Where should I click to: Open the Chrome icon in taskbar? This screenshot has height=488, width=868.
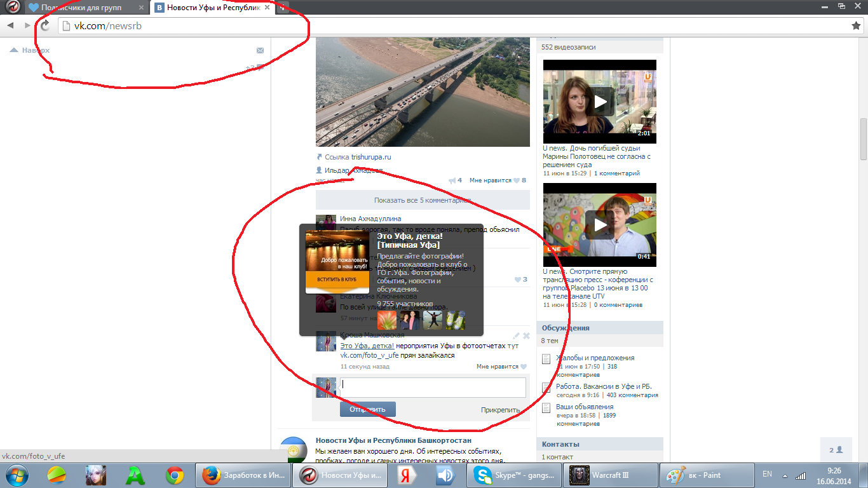coord(175,475)
